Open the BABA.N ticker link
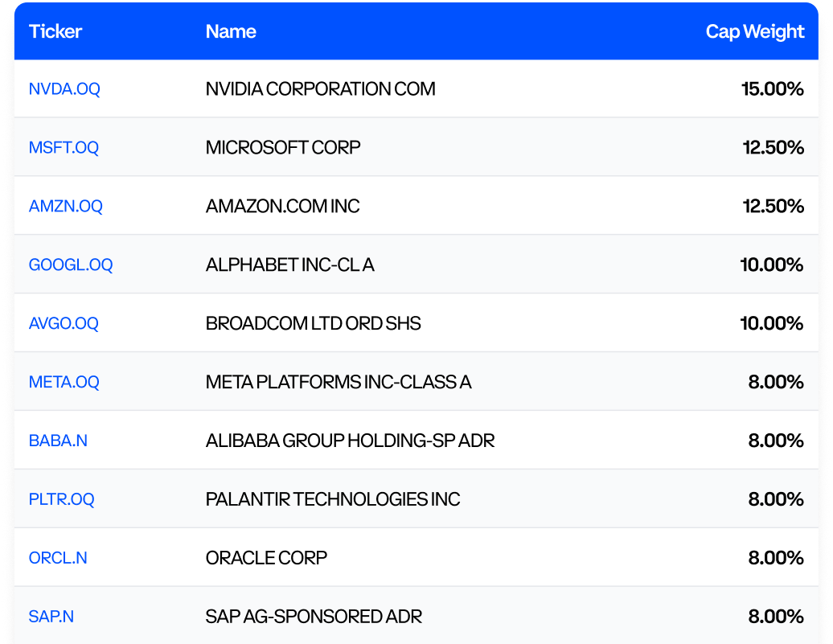833x644 pixels. [58, 441]
